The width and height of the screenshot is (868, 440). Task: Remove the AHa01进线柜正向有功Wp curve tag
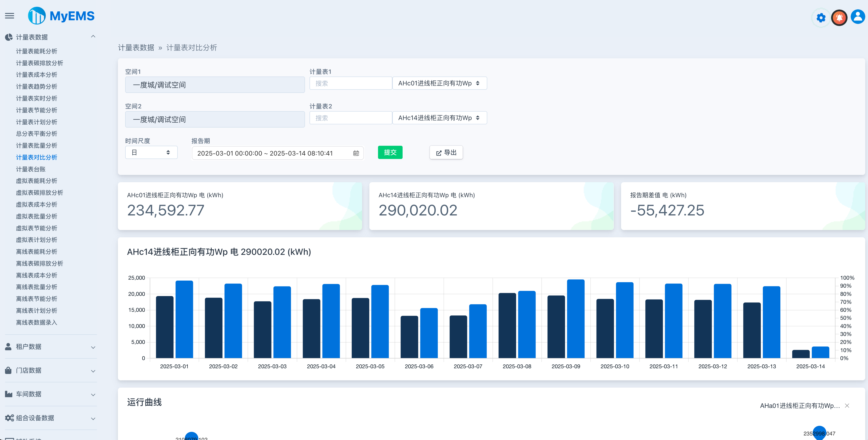[847, 406]
